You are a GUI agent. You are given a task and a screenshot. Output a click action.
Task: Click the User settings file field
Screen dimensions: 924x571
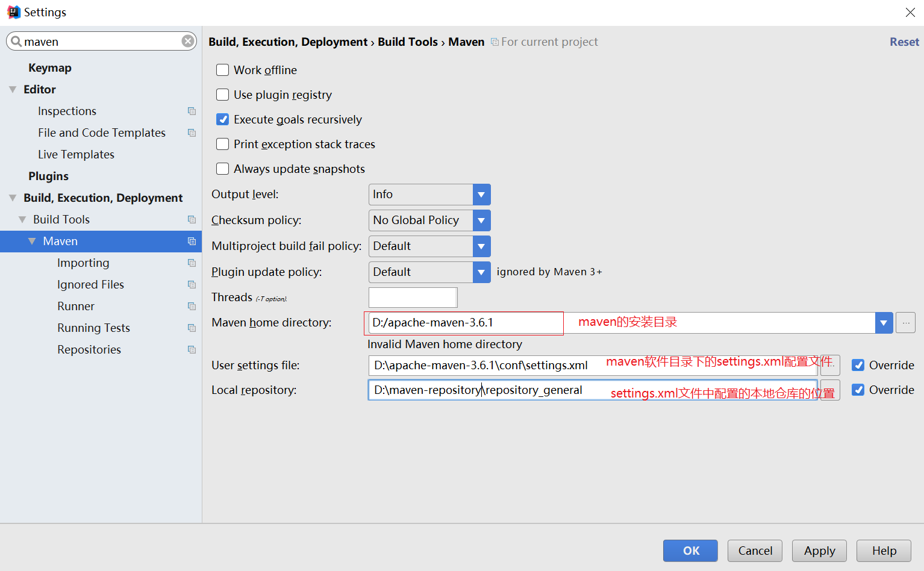[x=593, y=365]
